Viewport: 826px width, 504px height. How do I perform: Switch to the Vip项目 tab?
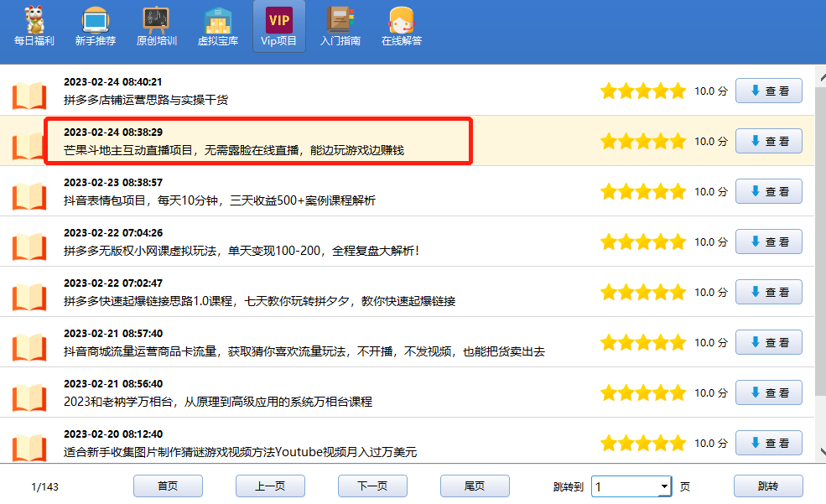[x=278, y=26]
